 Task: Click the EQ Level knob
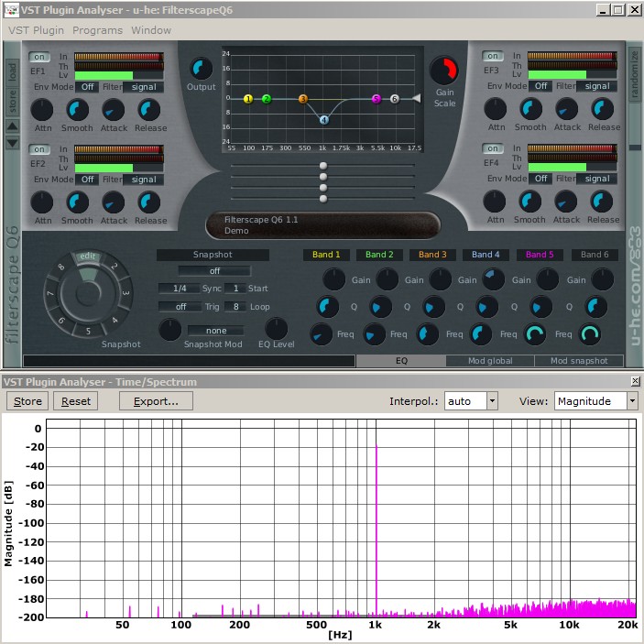coord(277,329)
